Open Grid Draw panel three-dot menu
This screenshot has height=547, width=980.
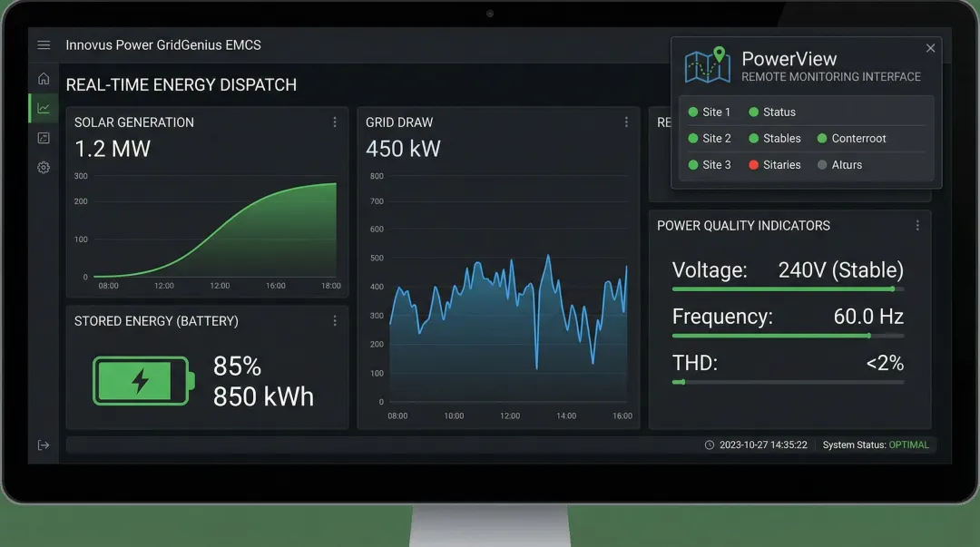pyautogui.click(x=626, y=122)
